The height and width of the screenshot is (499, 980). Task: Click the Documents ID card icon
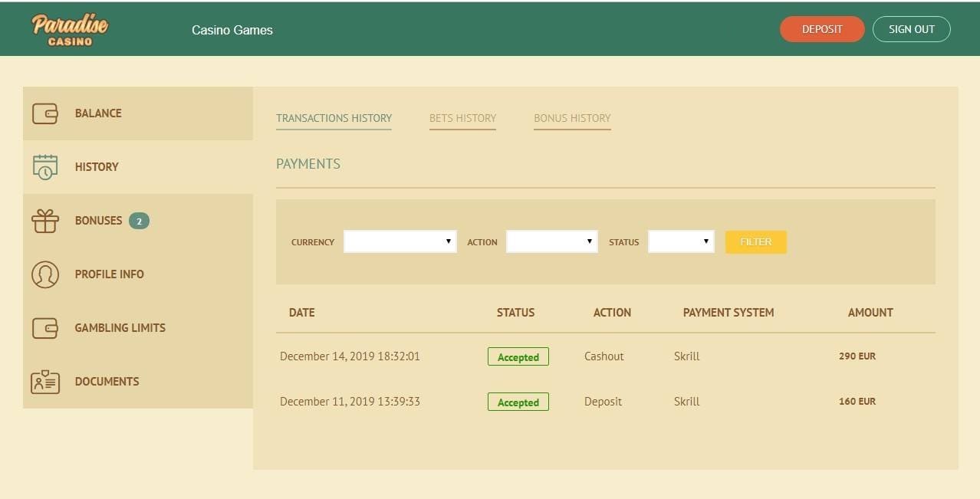click(45, 382)
